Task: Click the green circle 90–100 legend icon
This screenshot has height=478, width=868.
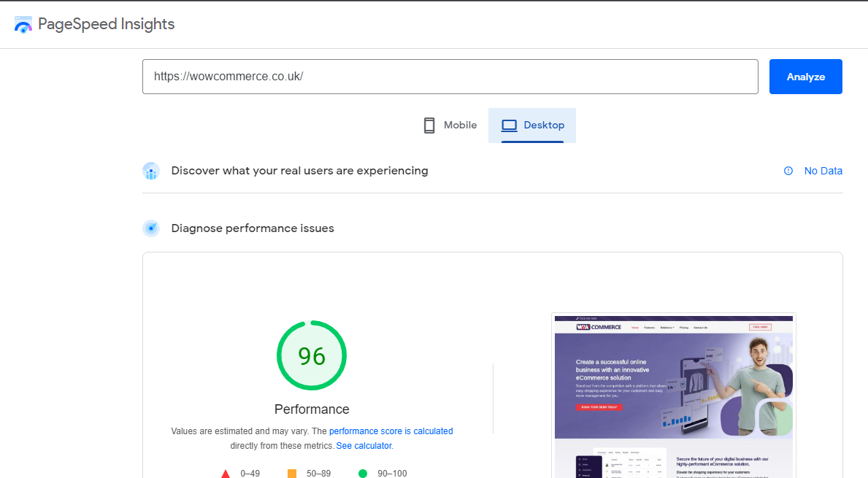Action: pyautogui.click(x=363, y=474)
